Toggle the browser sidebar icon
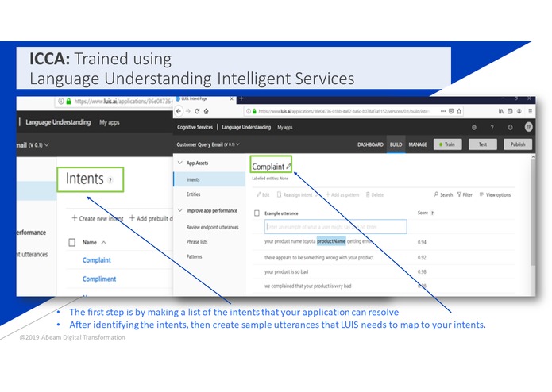 click(510, 111)
